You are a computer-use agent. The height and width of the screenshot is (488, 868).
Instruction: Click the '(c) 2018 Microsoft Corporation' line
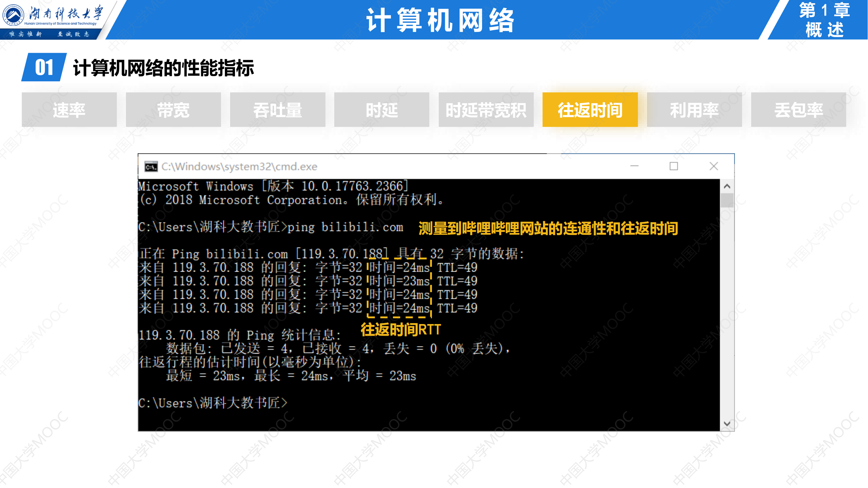tap(292, 200)
